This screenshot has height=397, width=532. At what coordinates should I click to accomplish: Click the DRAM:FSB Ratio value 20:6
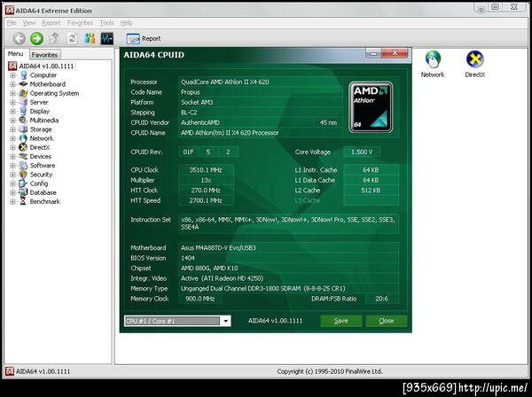tap(381, 299)
